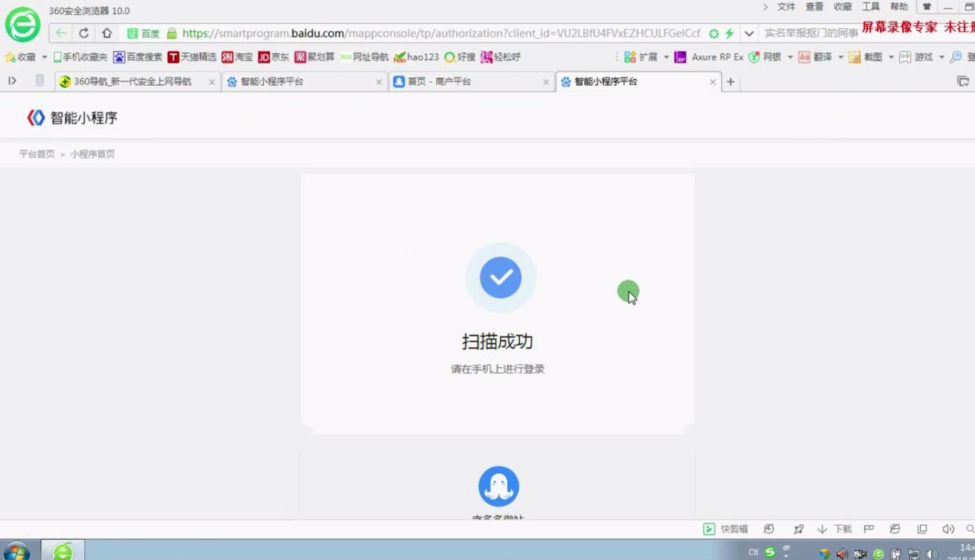Expand the 截图 dropdown arrow
975x560 pixels.
891,57
